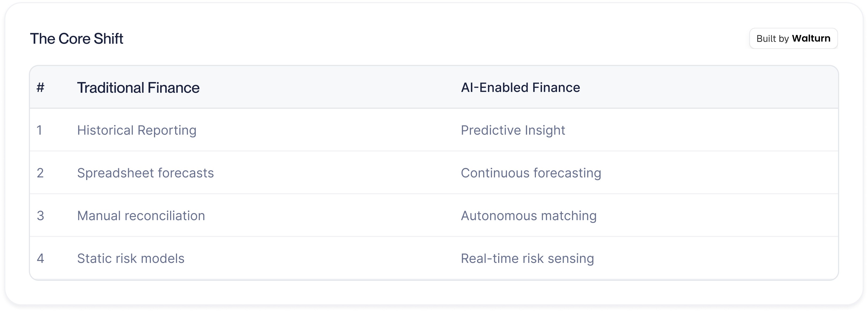Select row number 4
The width and height of the screenshot is (868, 312).
40,259
